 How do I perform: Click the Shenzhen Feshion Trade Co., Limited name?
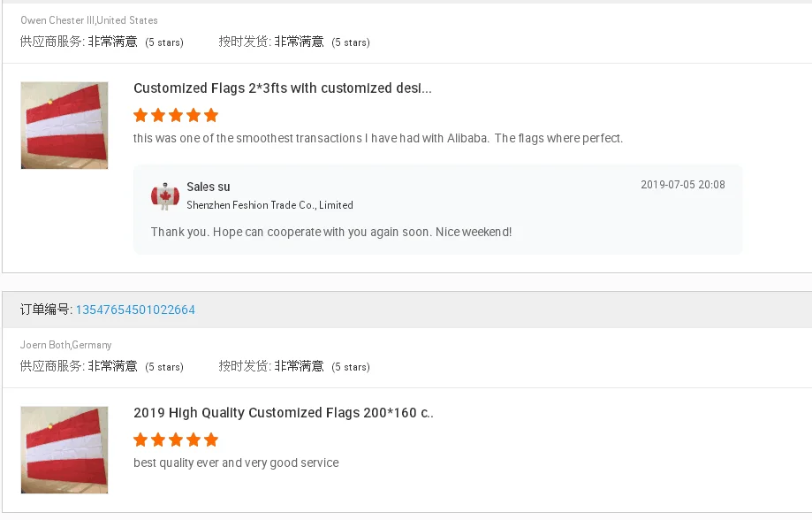point(269,205)
